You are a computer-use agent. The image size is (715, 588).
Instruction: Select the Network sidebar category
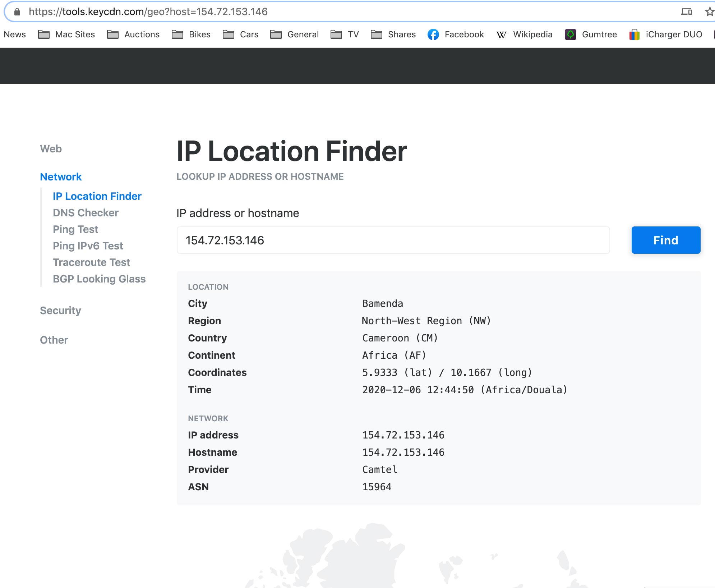pyautogui.click(x=61, y=177)
